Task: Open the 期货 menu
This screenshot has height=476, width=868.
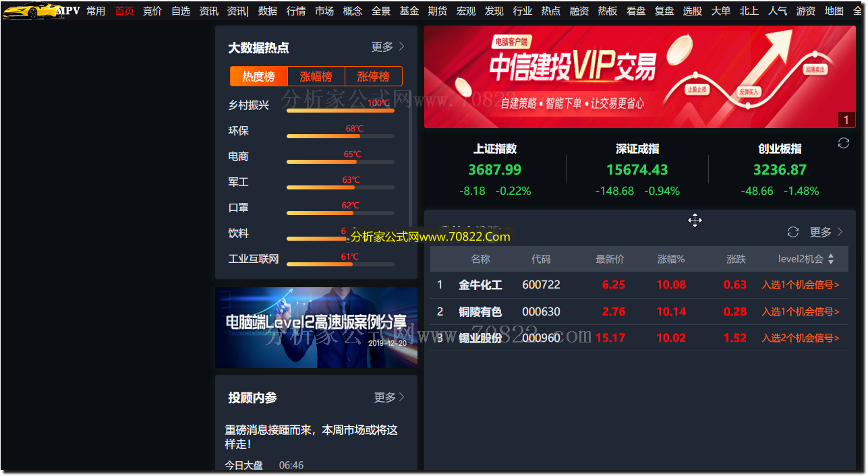Action: click(438, 11)
